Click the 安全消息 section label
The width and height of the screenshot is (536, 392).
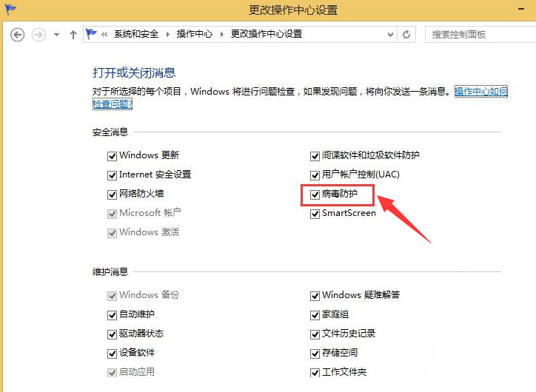point(110,132)
